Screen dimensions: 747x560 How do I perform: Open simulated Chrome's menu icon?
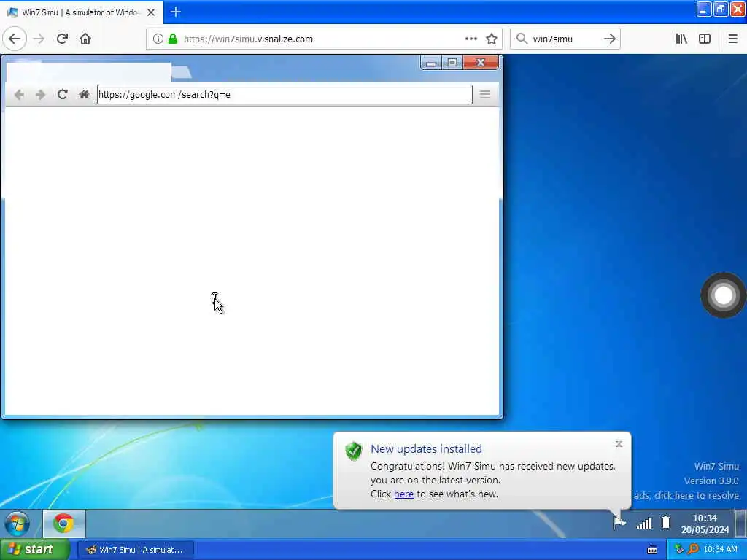(x=485, y=94)
